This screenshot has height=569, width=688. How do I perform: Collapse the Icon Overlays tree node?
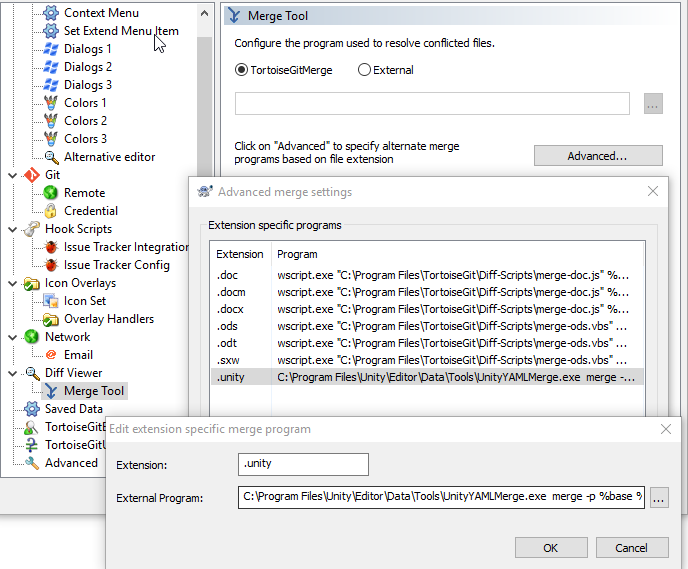(13, 283)
